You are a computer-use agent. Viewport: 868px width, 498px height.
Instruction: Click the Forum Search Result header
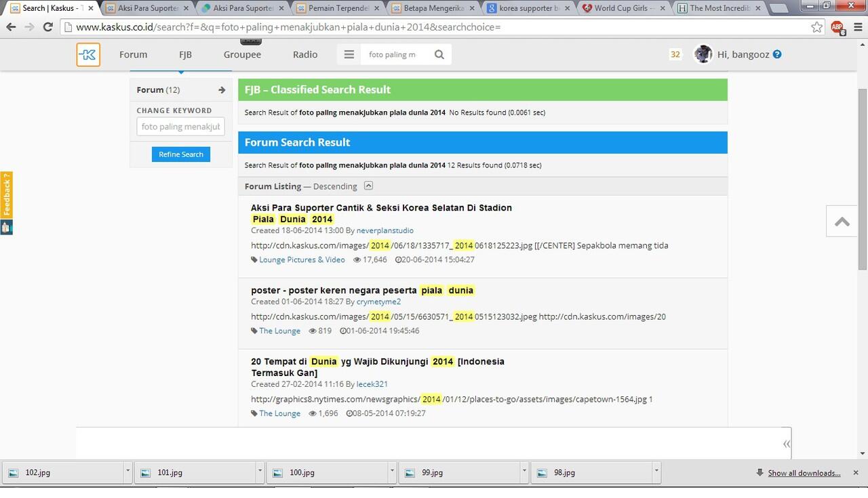tap(482, 142)
